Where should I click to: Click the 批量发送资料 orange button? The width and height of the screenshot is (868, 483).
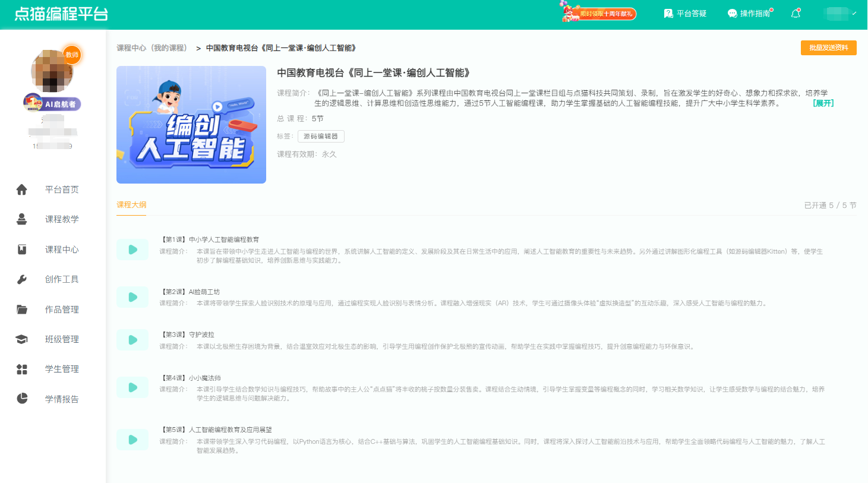pos(828,48)
